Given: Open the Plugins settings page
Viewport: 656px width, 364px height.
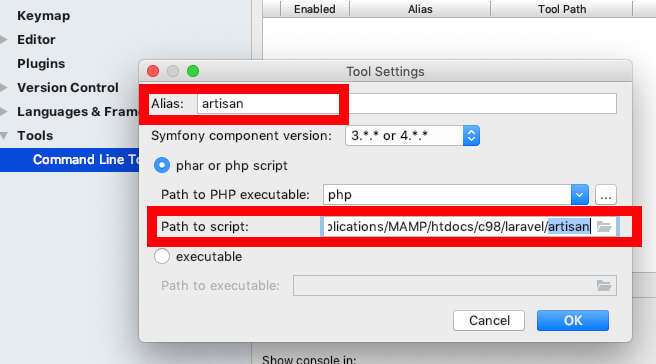Looking at the screenshot, I should tap(41, 64).
